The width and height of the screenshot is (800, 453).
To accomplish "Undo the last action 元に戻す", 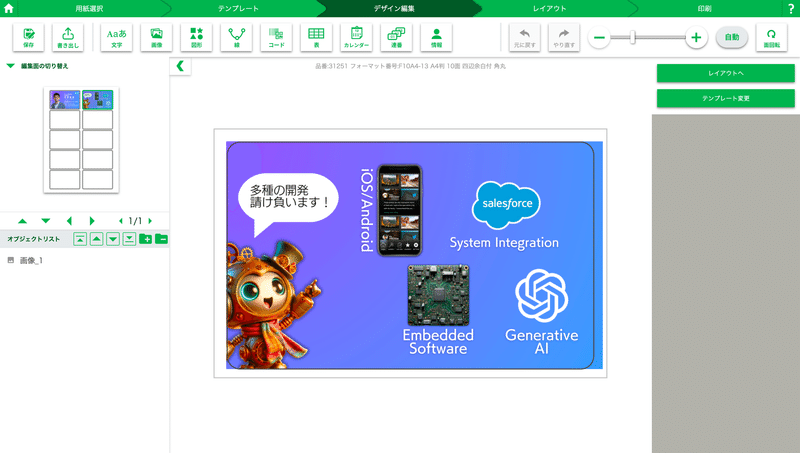I will (524, 37).
